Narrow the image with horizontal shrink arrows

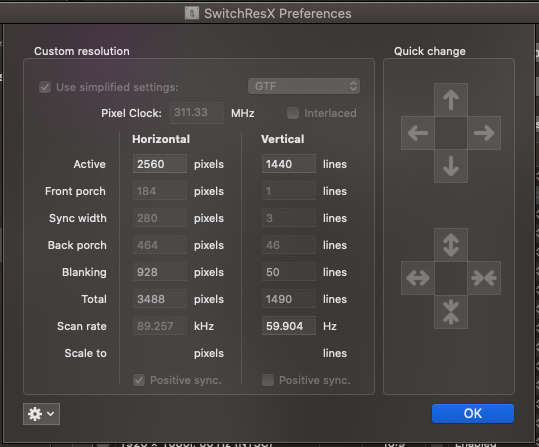pyautogui.click(x=484, y=278)
